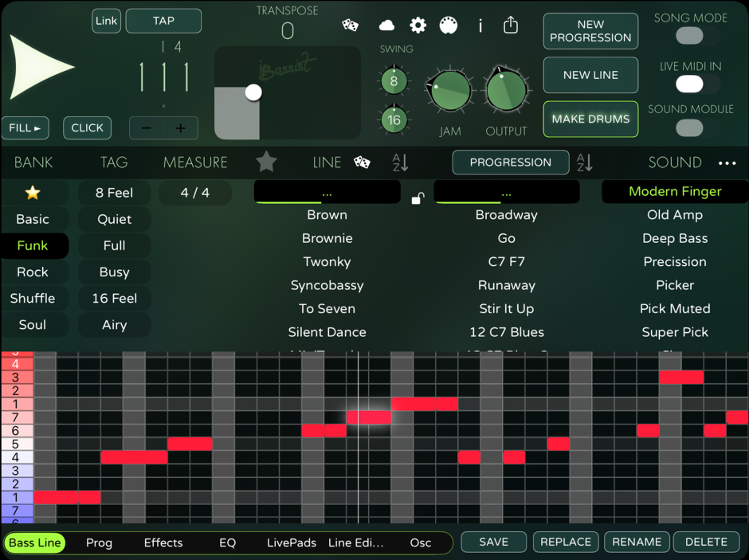Select the 16 Feel tag

click(114, 299)
